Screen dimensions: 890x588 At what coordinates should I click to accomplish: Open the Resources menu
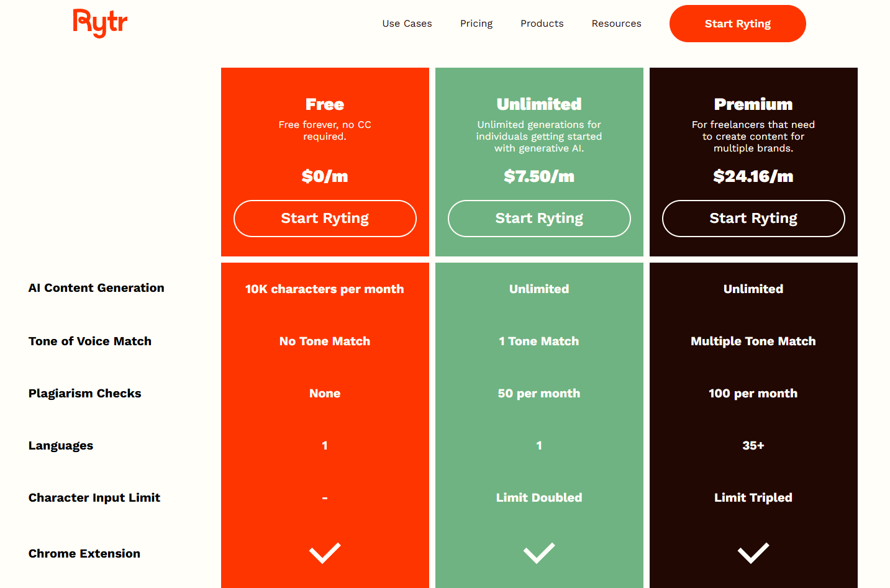(x=616, y=23)
